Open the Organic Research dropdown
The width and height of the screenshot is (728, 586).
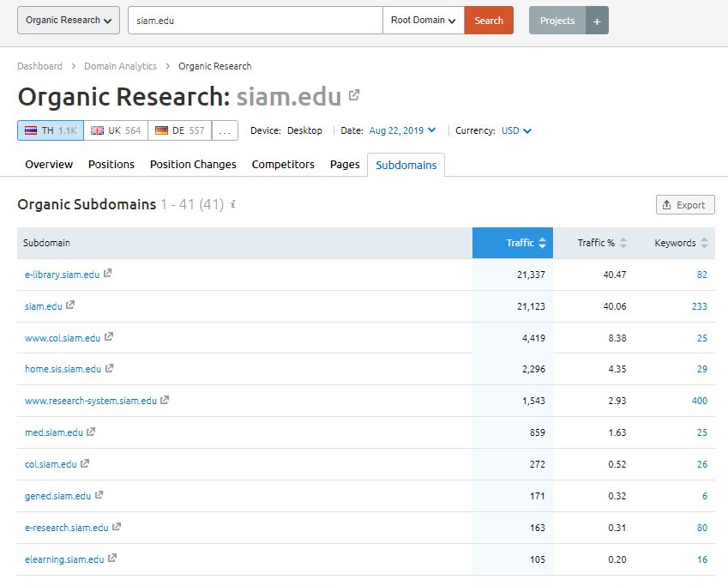point(69,21)
